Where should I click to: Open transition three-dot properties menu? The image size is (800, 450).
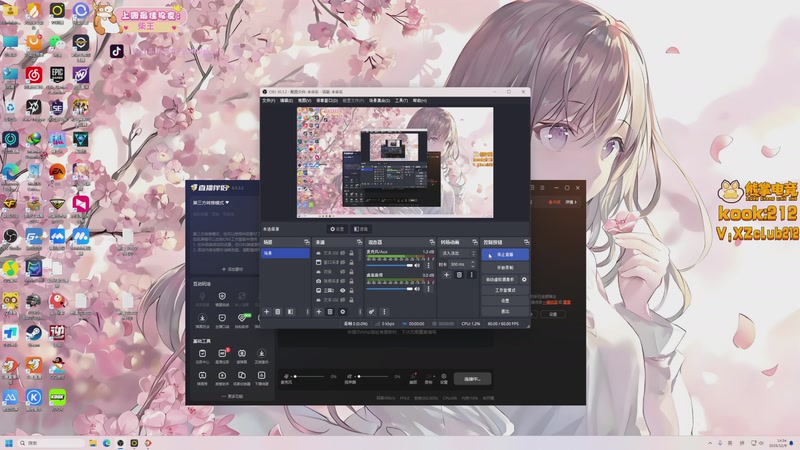[x=471, y=275]
